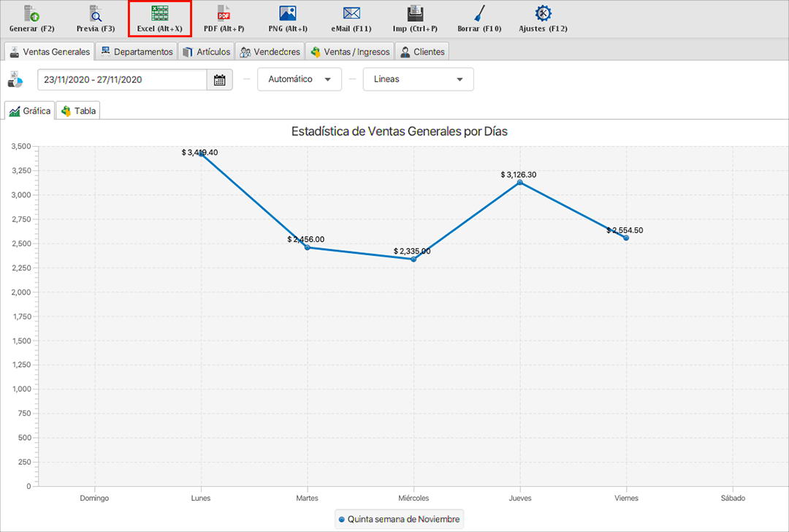
Task: Print using the Imp (Ctrl+P) icon
Action: (x=415, y=14)
